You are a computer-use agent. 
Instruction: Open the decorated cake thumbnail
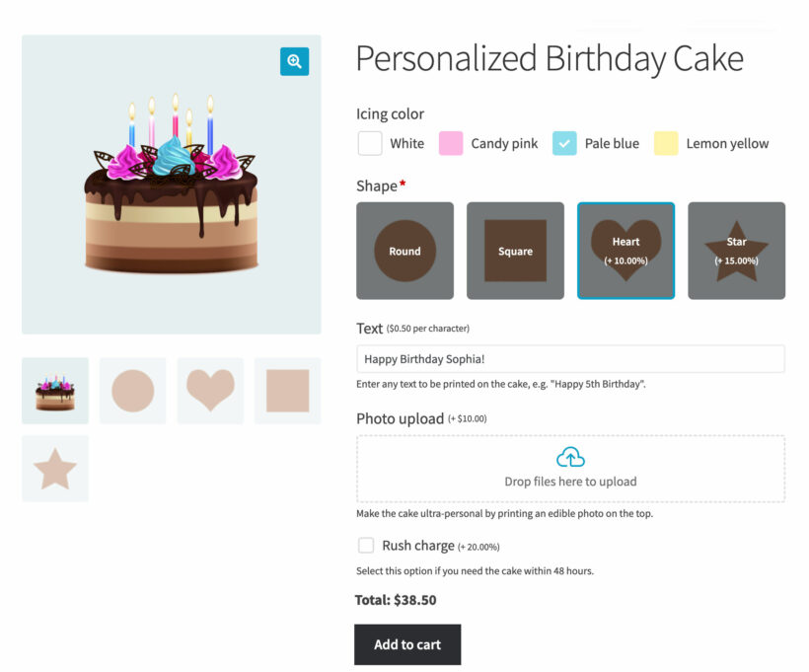(x=54, y=390)
